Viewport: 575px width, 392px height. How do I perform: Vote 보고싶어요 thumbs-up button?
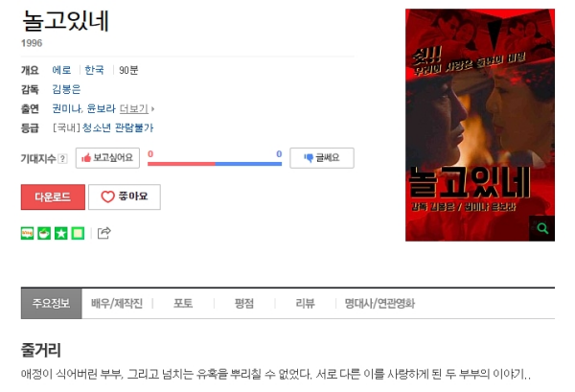107,158
